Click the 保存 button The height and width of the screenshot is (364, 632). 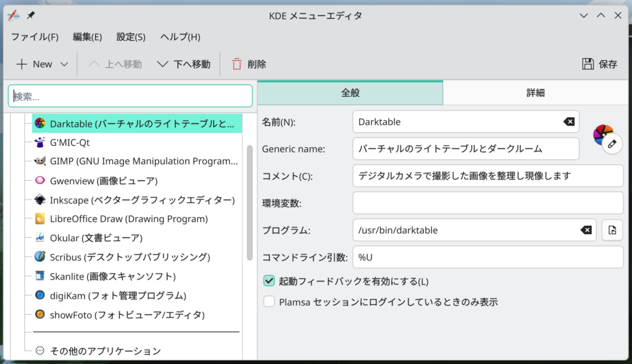(x=599, y=64)
